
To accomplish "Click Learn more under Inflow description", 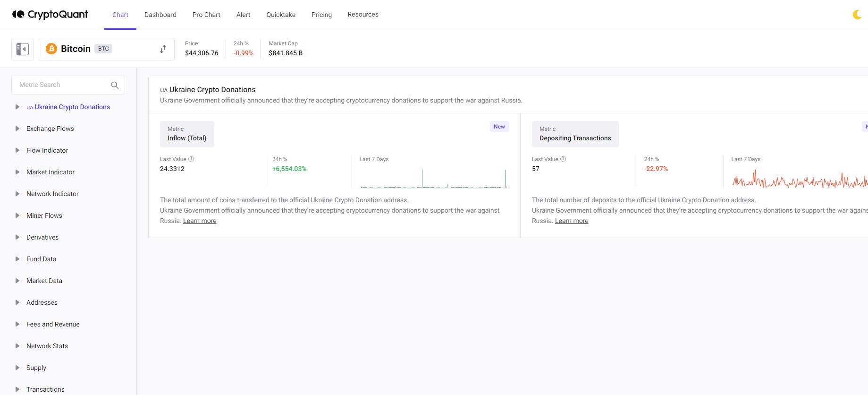I will [x=200, y=221].
